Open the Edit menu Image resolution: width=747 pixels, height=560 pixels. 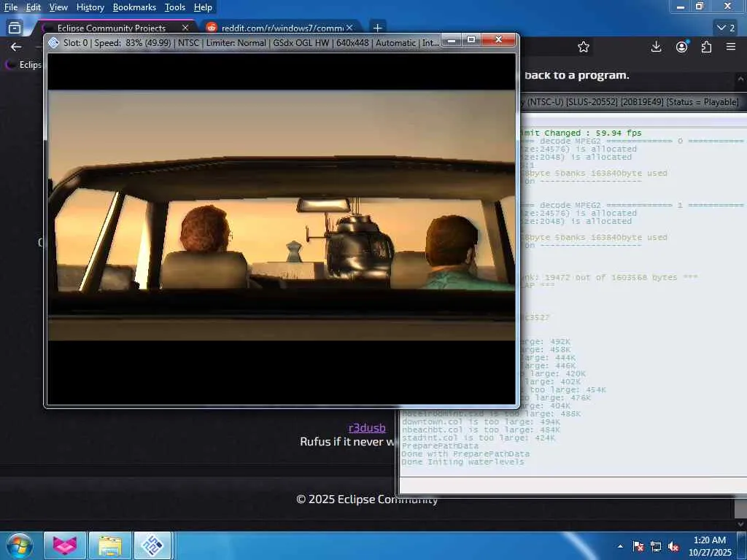(33, 7)
